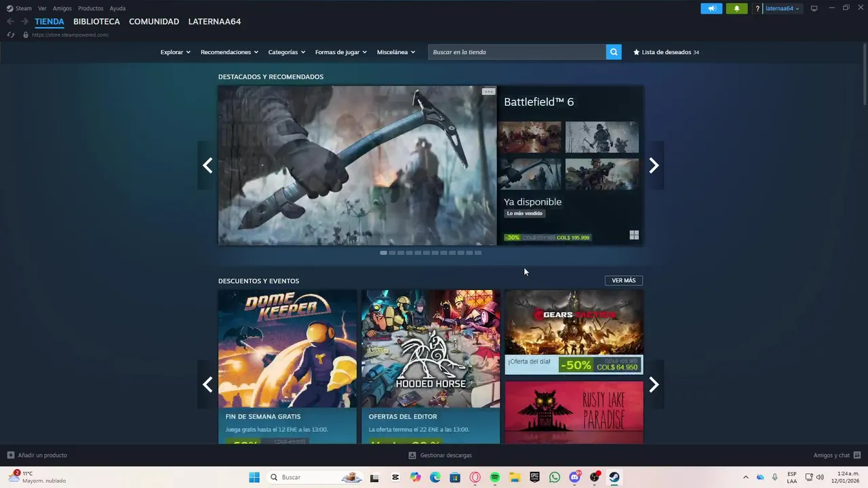Image resolution: width=868 pixels, height=488 pixels.
Task: Click the VER MÁS button
Action: (x=624, y=281)
